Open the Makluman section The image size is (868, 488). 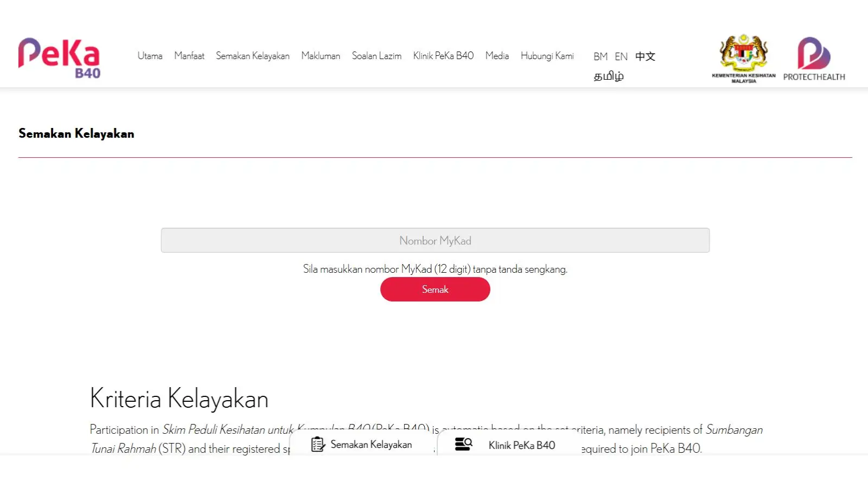(x=321, y=56)
